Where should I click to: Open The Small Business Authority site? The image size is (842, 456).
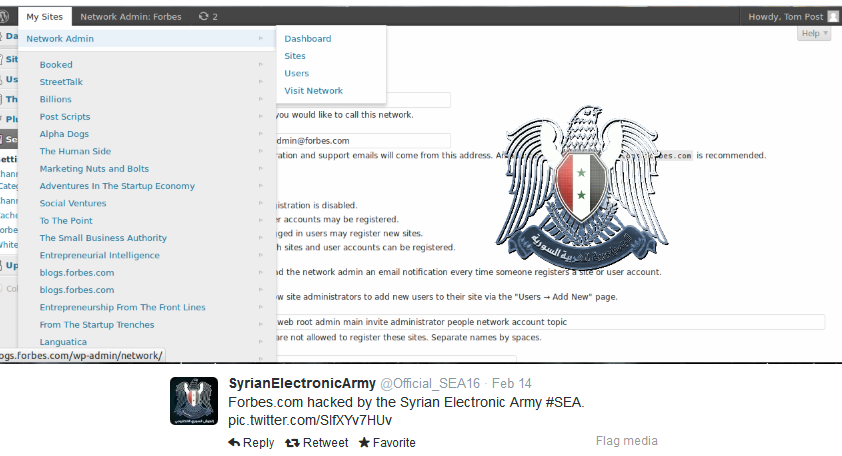click(103, 238)
